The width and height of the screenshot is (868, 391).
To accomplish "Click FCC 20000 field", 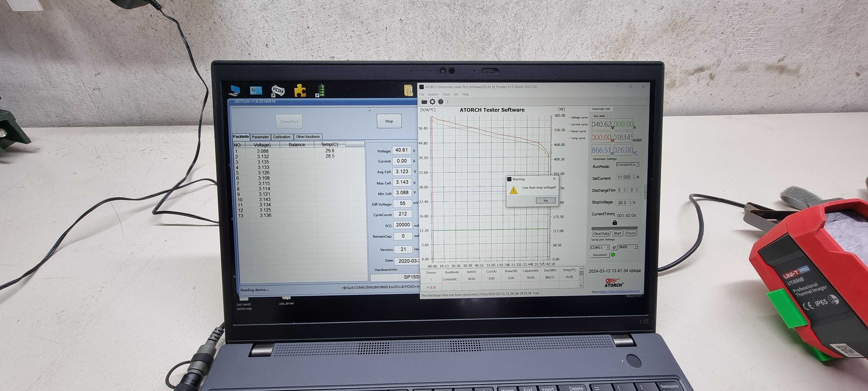I will pos(403,225).
